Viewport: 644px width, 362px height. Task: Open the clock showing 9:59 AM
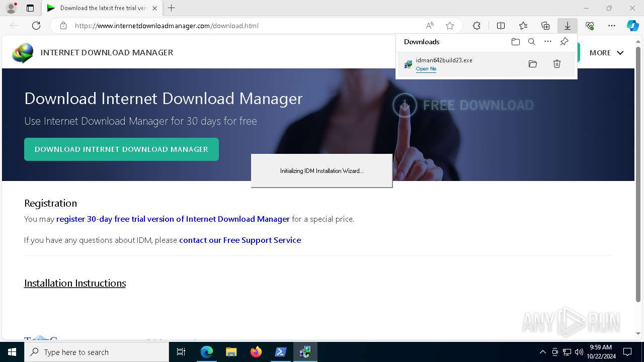point(600,352)
